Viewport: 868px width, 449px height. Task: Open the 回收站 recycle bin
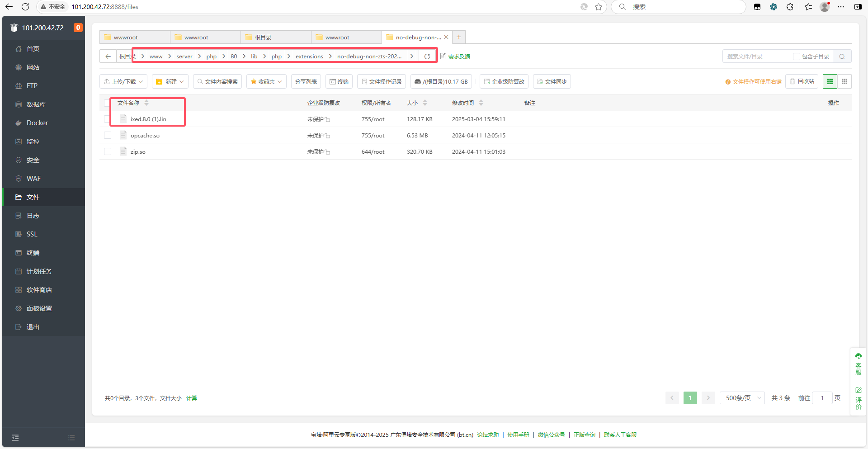pos(802,81)
